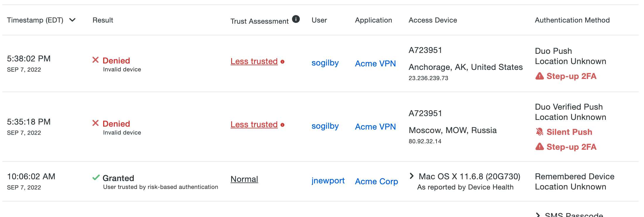Click the green Granted checkmark icon
This screenshot has width=644, height=217.
click(96, 178)
